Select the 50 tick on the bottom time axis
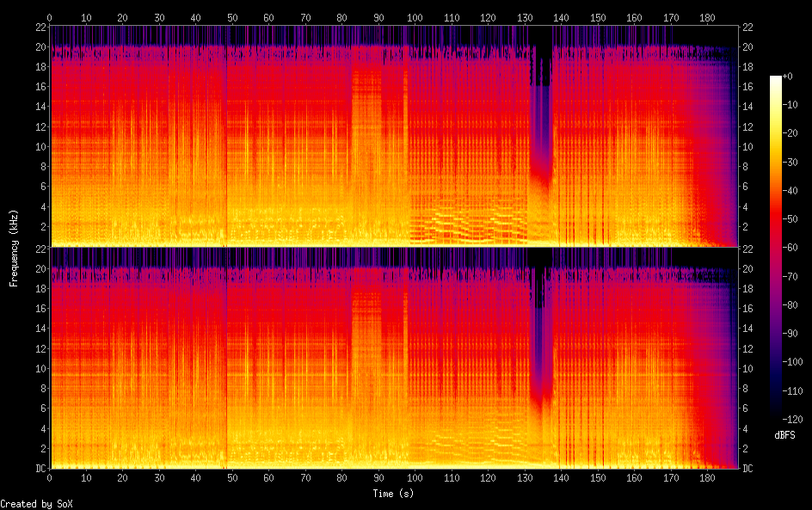 coord(232,476)
